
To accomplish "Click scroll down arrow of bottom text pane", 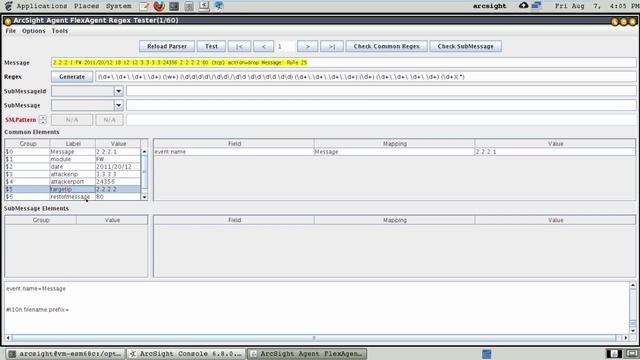I will tap(633, 331).
